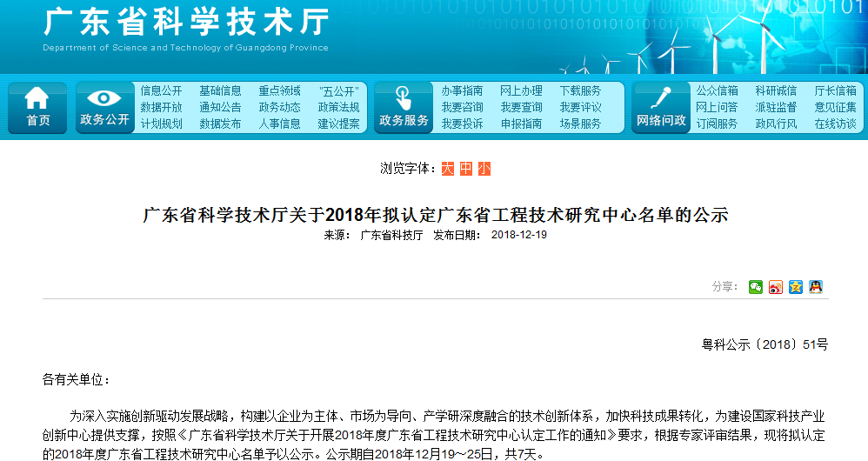Open the 政务服务 hand-pointer icon section
868x461 pixels.
coord(404,107)
